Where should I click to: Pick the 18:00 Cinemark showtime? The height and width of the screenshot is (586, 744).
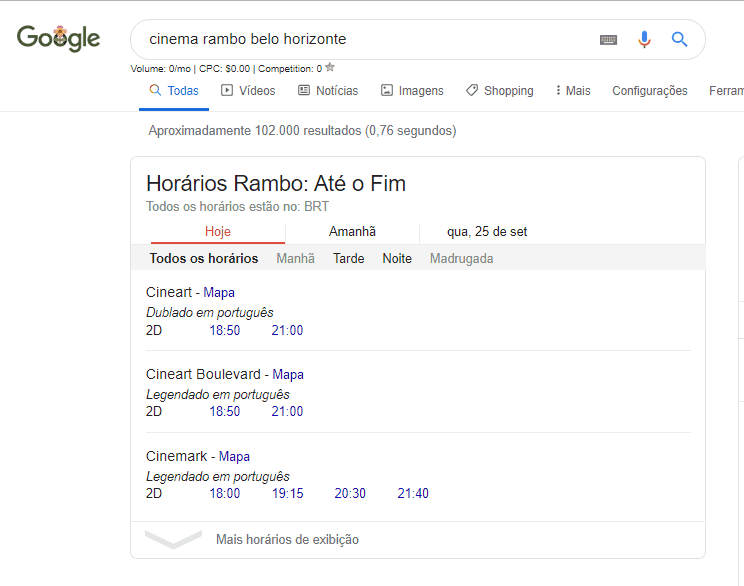[224, 493]
